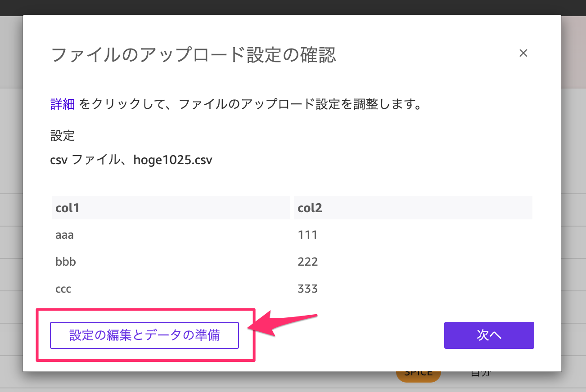Select the 222 value cell
The image size is (586, 392).
308,262
